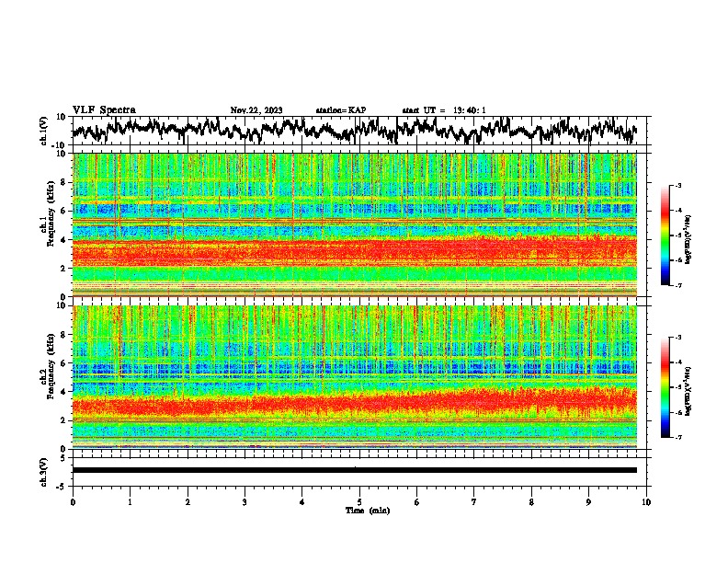The image size is (728, 563).
Task: Click the "Time (min)" axis label
Action: pyautogui.click(x=368, y=511)
